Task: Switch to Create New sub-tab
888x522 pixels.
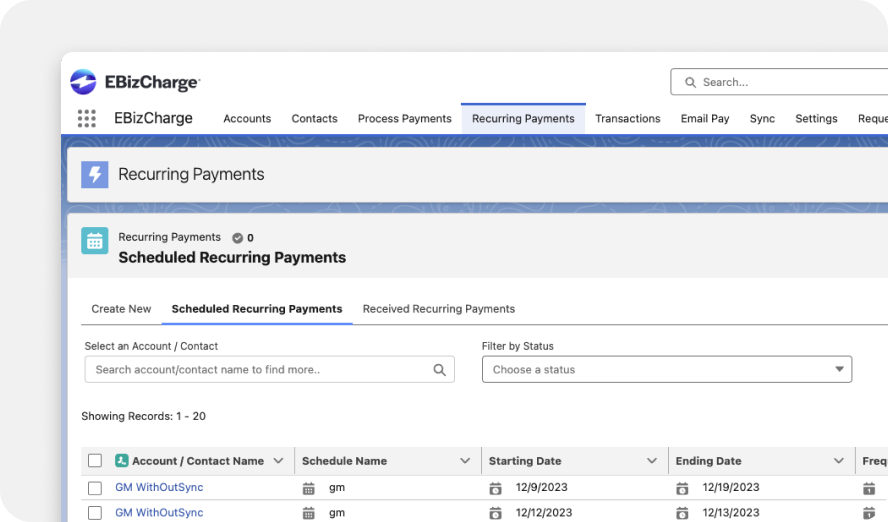Action: [x=121, y=309]
